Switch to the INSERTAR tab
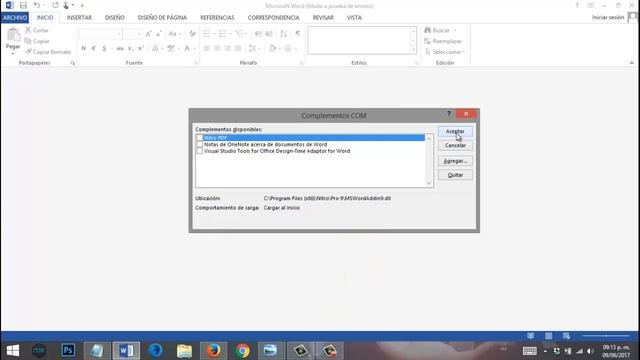The width and height of the screenshot is (640, 360). pyautogui.click(x=79, y=18)
